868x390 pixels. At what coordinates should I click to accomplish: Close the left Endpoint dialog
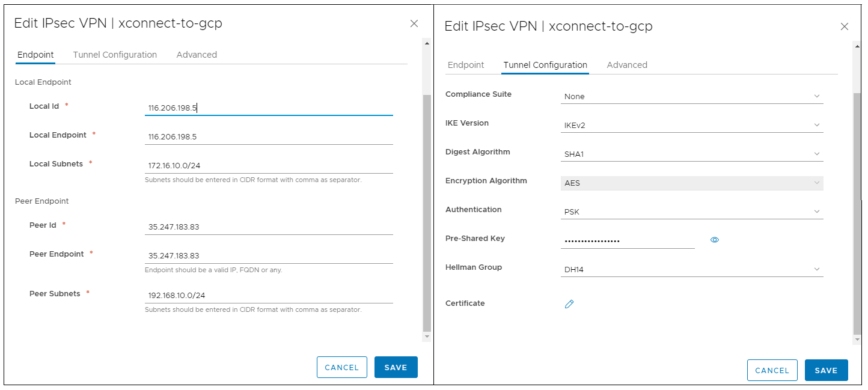(x=414, y=23)
